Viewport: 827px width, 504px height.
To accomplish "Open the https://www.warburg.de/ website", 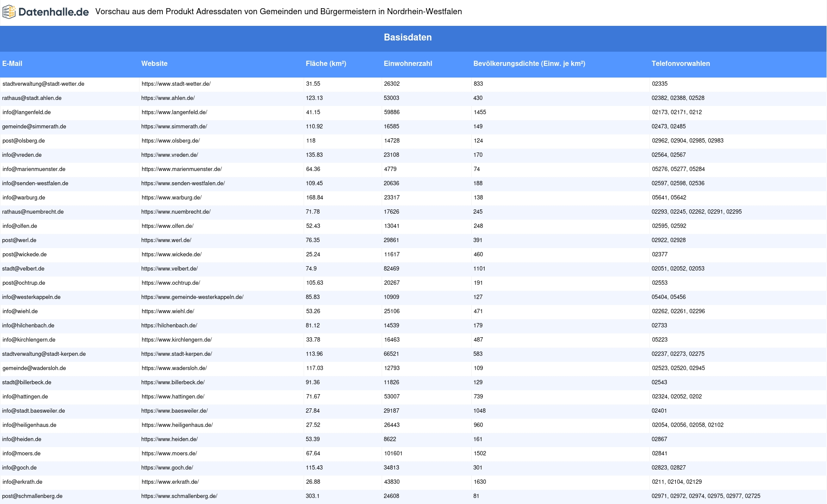I will pyautogui.click(x=171, y=198).
